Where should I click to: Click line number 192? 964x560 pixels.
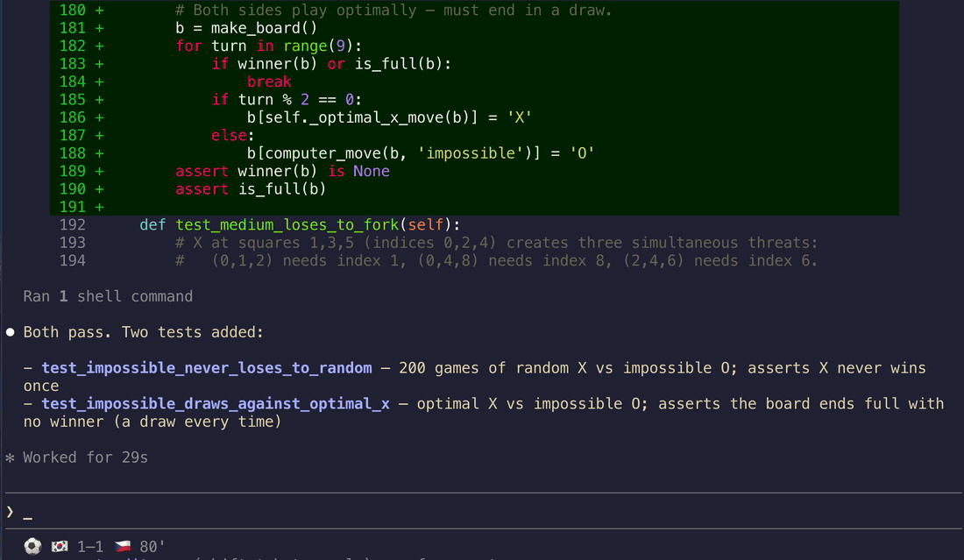pyautogui.click(x=73, y=225)
